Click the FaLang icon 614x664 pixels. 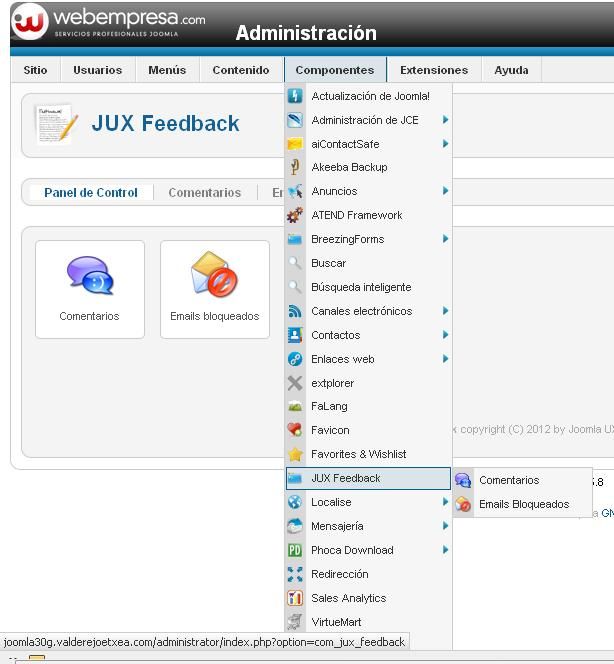point(295,407)
